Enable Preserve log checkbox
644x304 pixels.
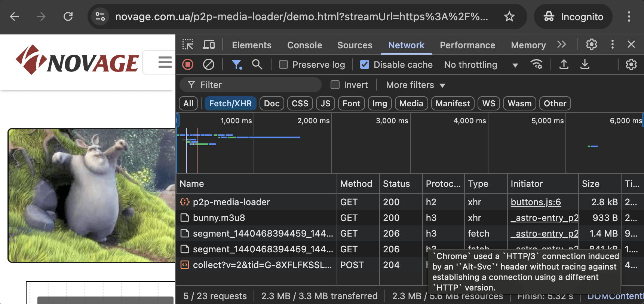[283, 65]
